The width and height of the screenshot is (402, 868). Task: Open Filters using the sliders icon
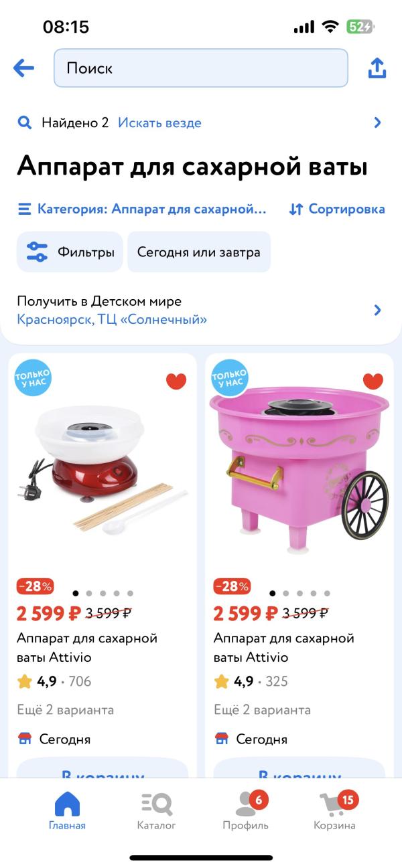(x=37, y=252)
